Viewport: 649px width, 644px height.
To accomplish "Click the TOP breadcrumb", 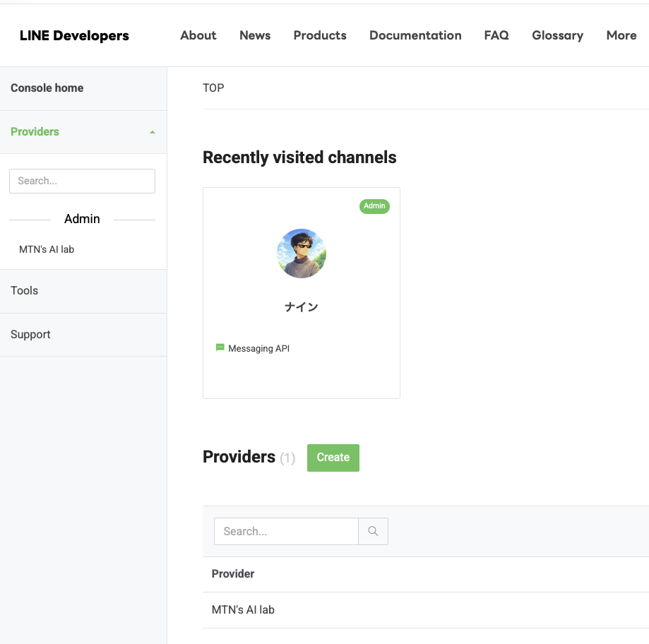I will [213, 88].
